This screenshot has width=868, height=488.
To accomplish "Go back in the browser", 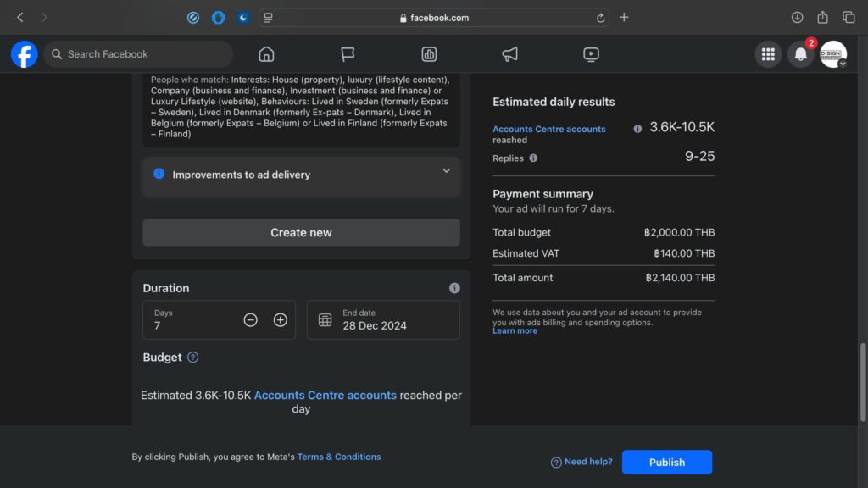I will 20,18.
